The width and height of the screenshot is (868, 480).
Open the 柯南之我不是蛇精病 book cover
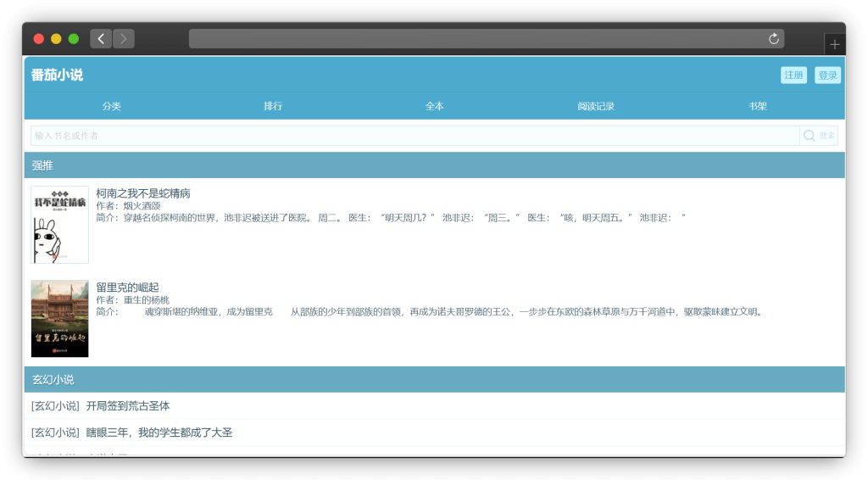(x=60, y=225)
